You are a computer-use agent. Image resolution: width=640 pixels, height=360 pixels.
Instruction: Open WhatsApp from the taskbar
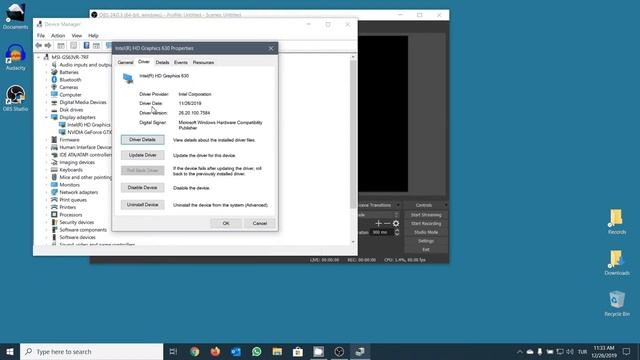[256, 351]
